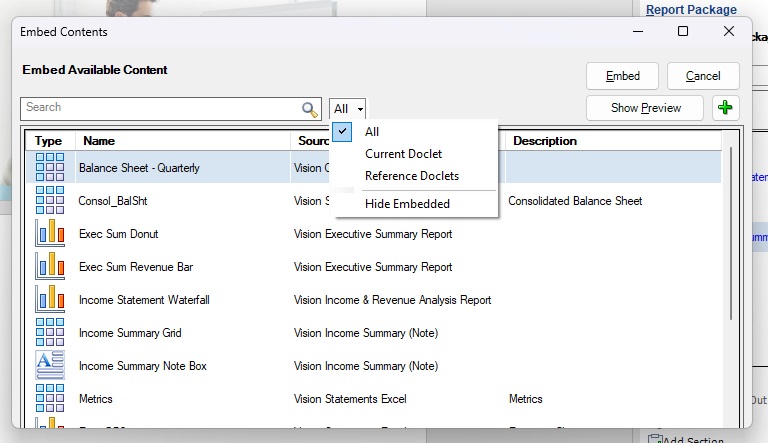Click Show Preview button

(645, 108)
